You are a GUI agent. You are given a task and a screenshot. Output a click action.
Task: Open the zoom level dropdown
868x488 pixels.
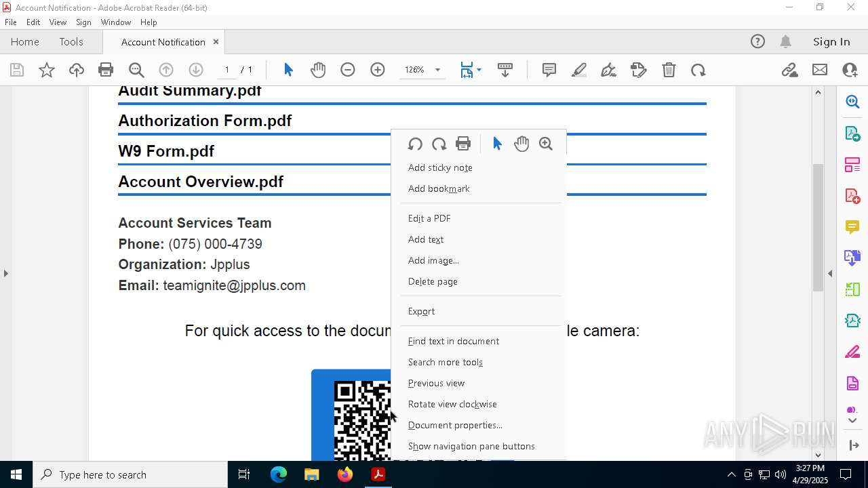pos(437,70)
